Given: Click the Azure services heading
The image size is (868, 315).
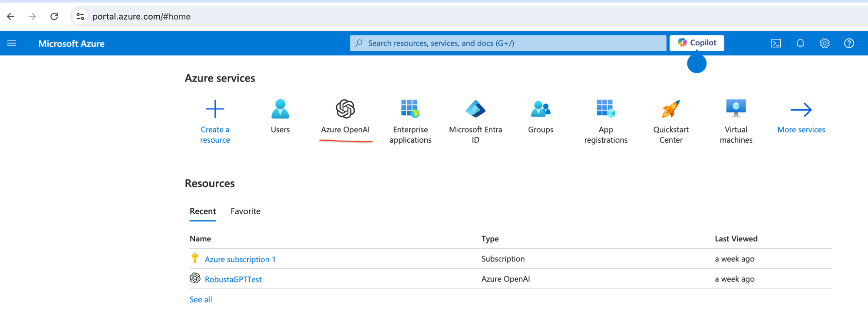Looking at the screenshot, I should point(220,78).
